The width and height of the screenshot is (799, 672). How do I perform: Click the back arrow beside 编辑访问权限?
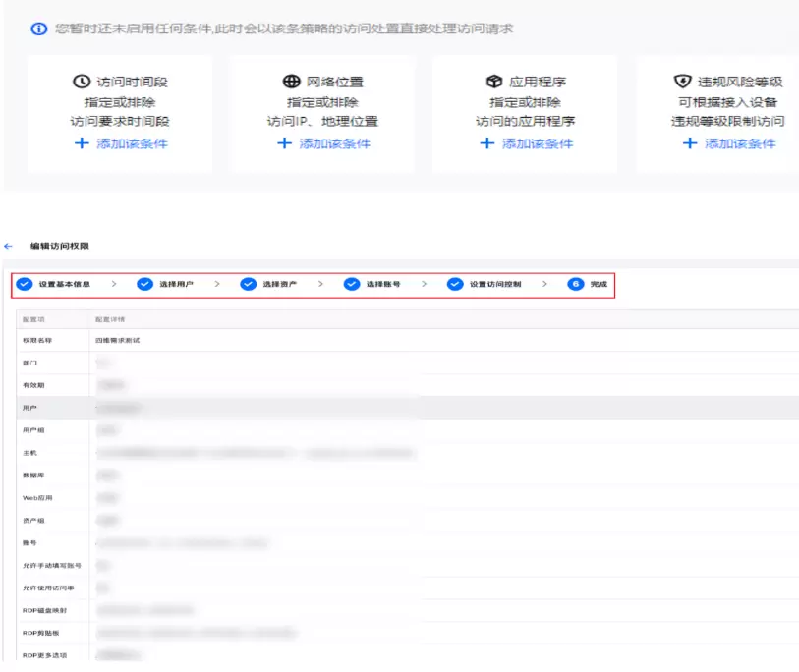(9, 245)
